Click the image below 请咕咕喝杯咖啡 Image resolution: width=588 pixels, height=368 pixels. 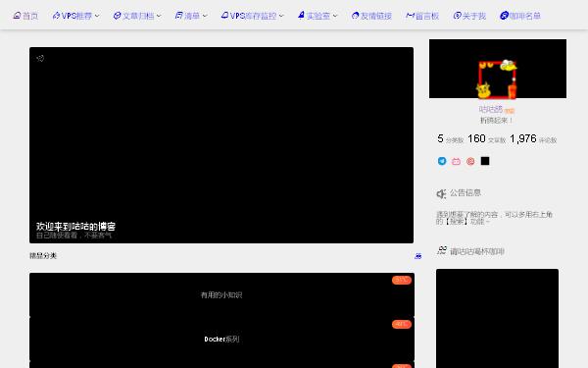(x=497, y=318)
